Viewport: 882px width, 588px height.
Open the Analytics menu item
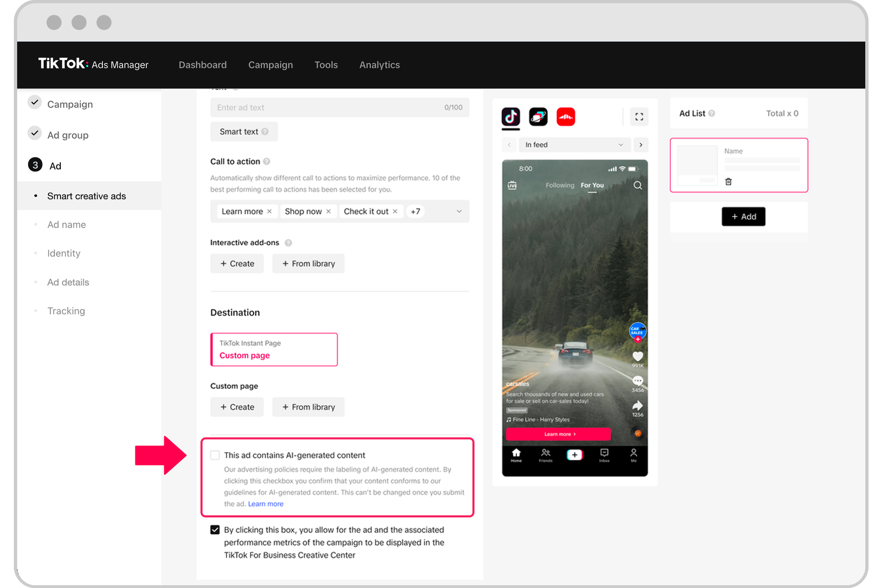click(379, 65)
